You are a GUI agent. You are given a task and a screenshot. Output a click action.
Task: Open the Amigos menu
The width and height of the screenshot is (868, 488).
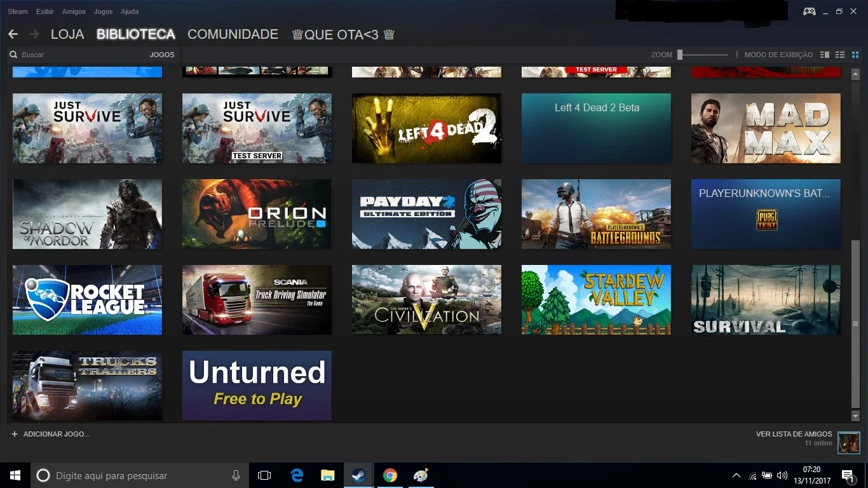(x=74, y=11)
